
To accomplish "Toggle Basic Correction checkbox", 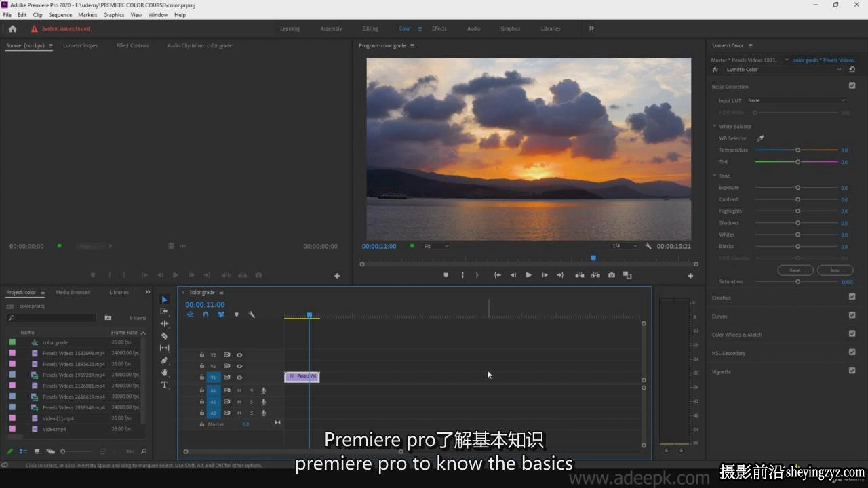I will (852, 86).
